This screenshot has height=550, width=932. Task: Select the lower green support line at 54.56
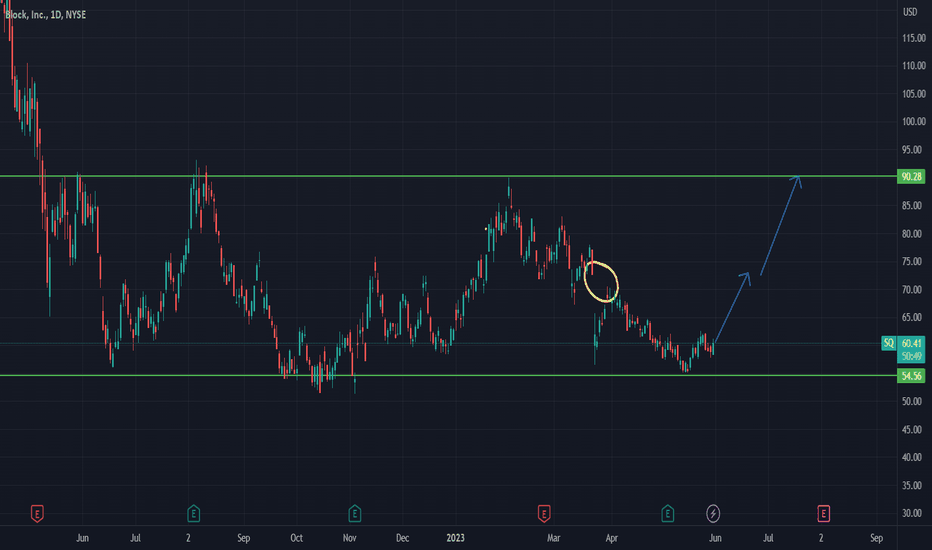click(x=448, y=375)
